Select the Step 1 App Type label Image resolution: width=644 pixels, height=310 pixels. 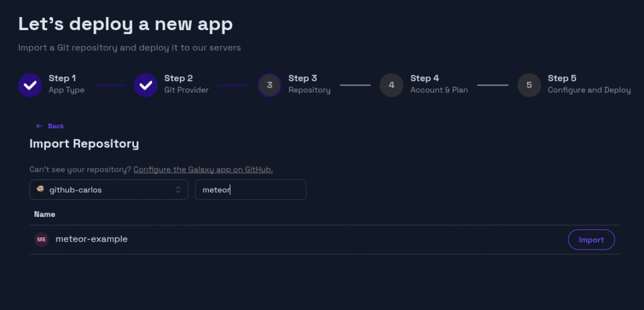point(66,90)
